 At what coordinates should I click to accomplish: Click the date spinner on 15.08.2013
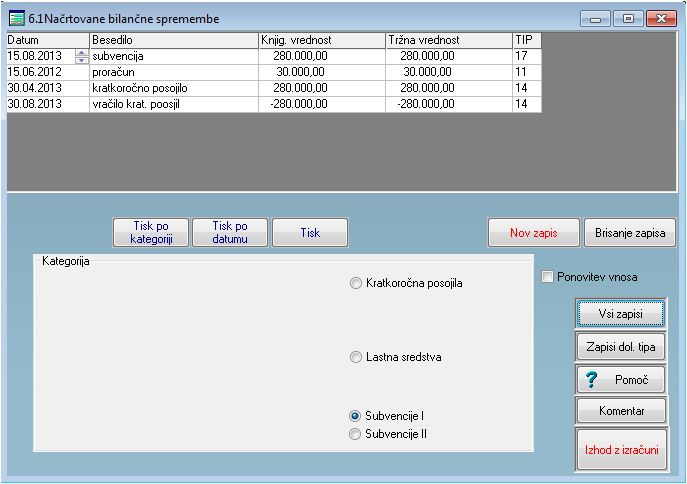(82, 56)
